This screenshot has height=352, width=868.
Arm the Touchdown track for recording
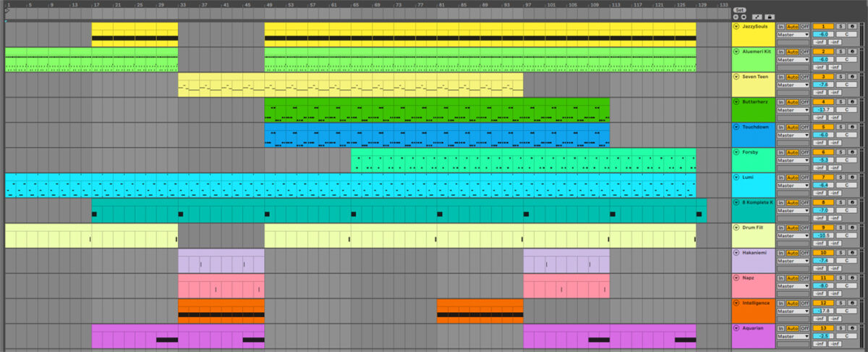click(x=853, y=126)
